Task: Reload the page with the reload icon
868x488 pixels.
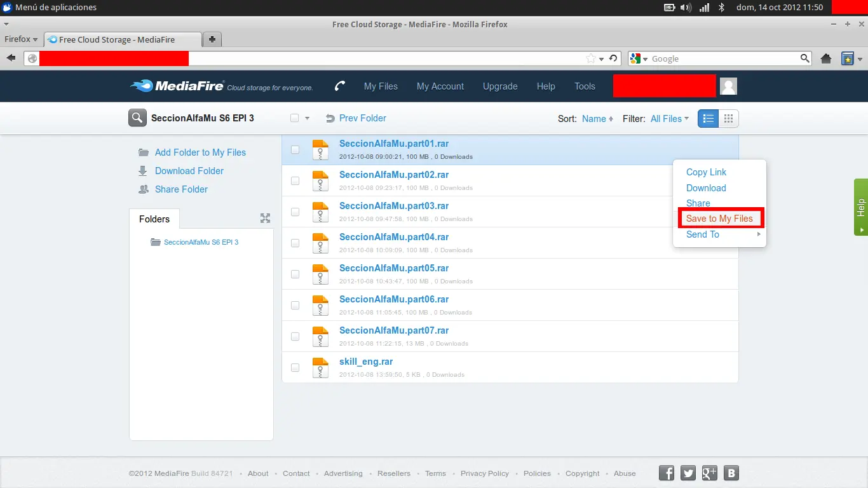Action: pos(613,58)
